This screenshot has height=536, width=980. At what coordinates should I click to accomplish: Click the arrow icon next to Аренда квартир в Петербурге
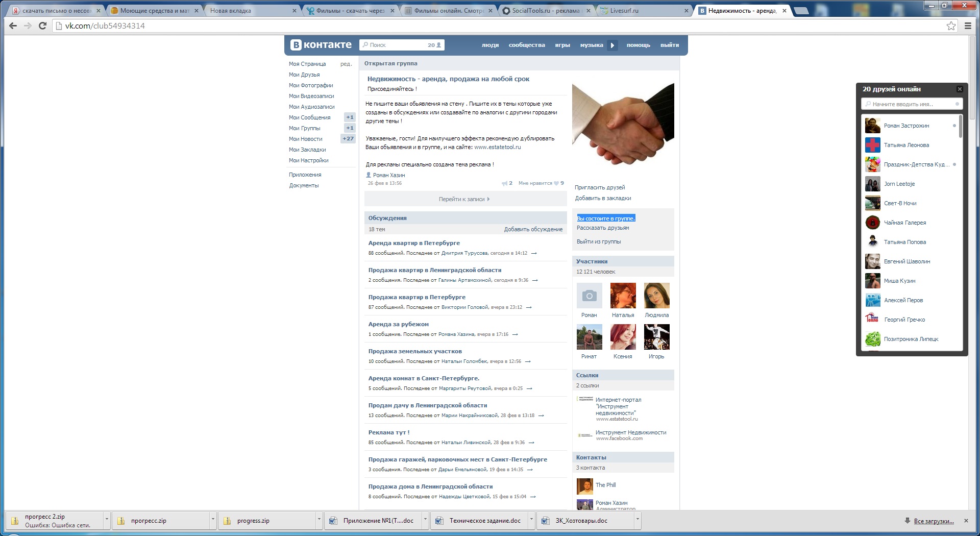point(534,253)
